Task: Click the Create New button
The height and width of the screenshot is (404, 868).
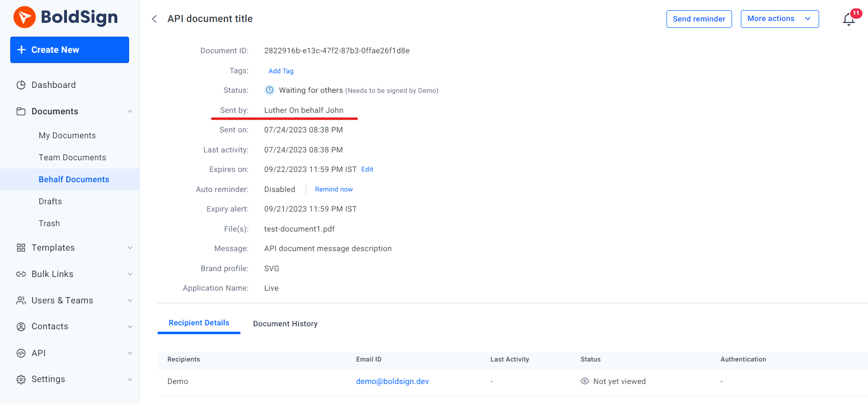Action: (69, 50)
